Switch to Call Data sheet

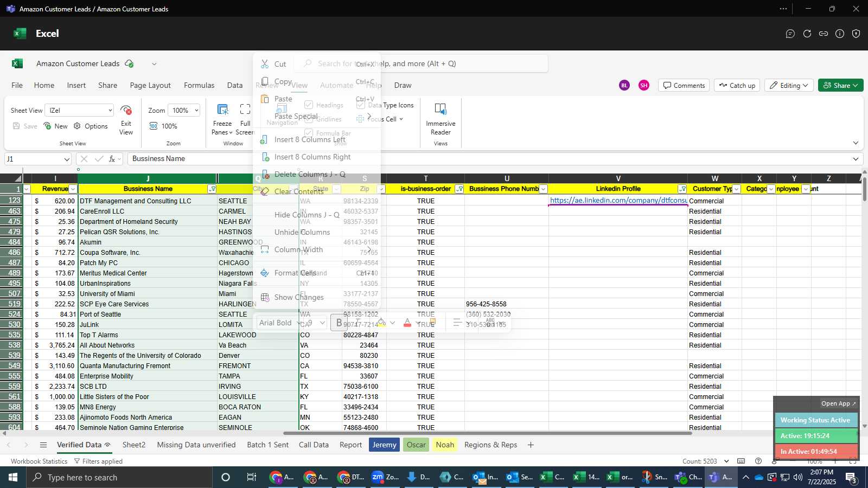point(314,445)
